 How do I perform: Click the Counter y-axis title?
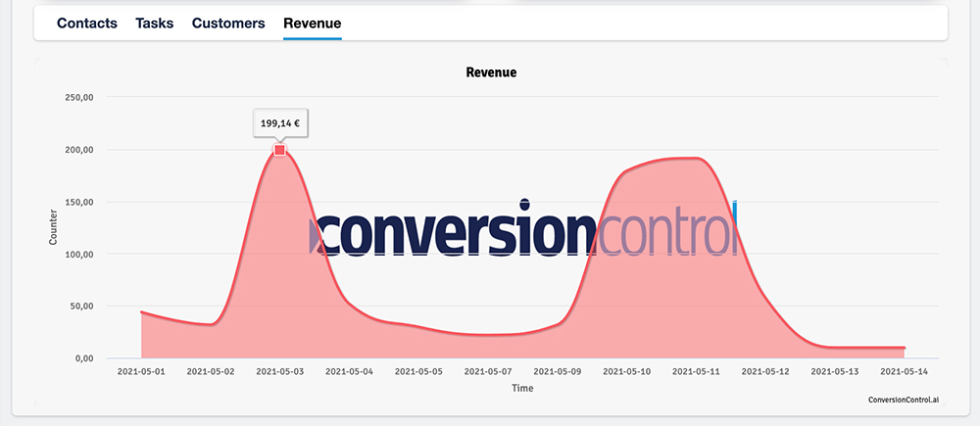point(54,226)
